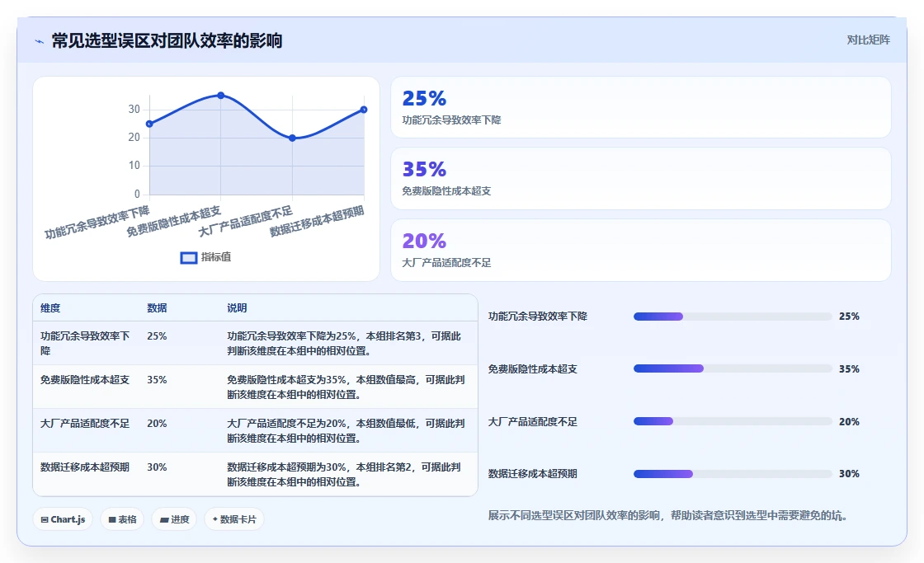Click the 30% value beside progress bar
Screen dimensions: 924x563
point(849,474)
